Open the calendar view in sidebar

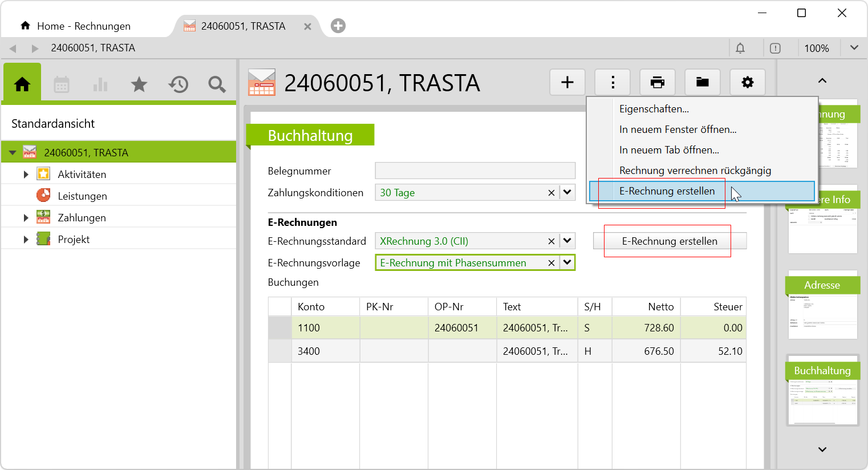[62, 85]
